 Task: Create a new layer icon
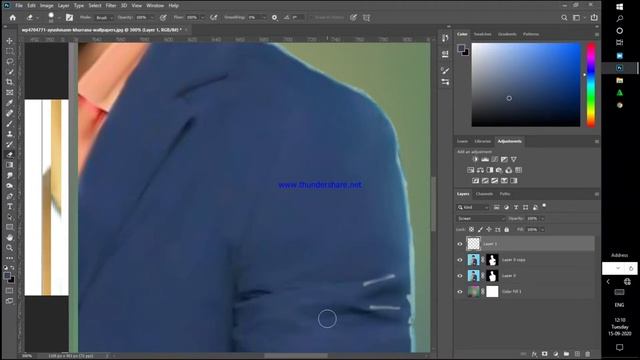577,354
